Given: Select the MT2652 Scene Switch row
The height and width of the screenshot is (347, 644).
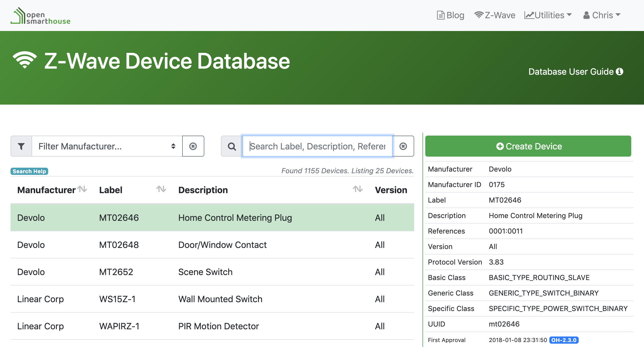Looking at the screenshot, I should coord(212,272).
